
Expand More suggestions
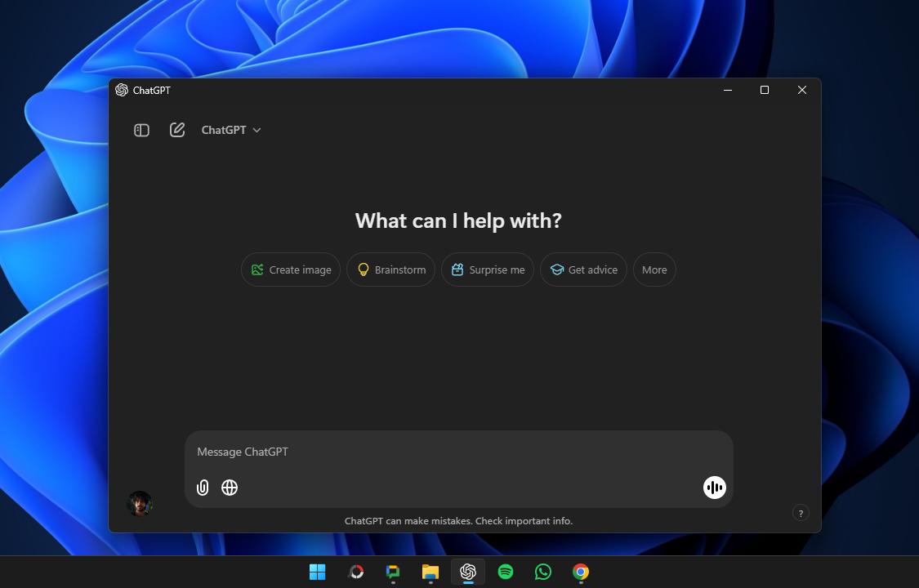[654, 269]
